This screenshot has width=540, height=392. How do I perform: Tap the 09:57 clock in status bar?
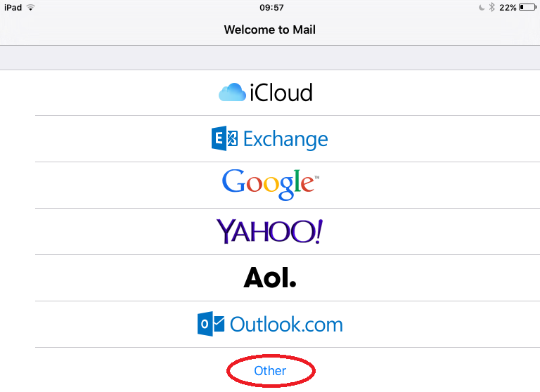[x=271, y=8]
